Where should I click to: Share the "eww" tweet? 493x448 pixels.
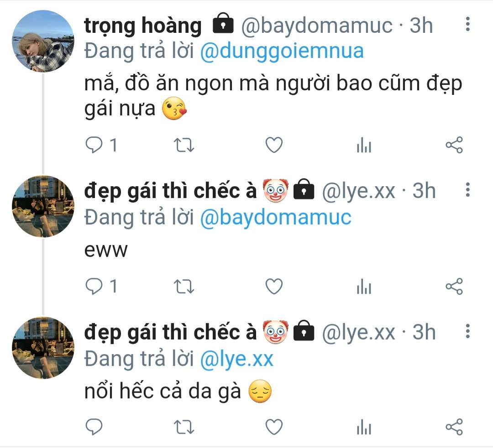point(454,287)
